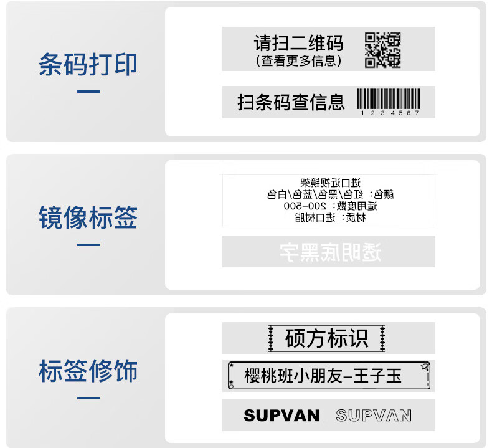Click the barcode graphic numbered 1234567
Viewport: 492px width, 448px height.
389,102
